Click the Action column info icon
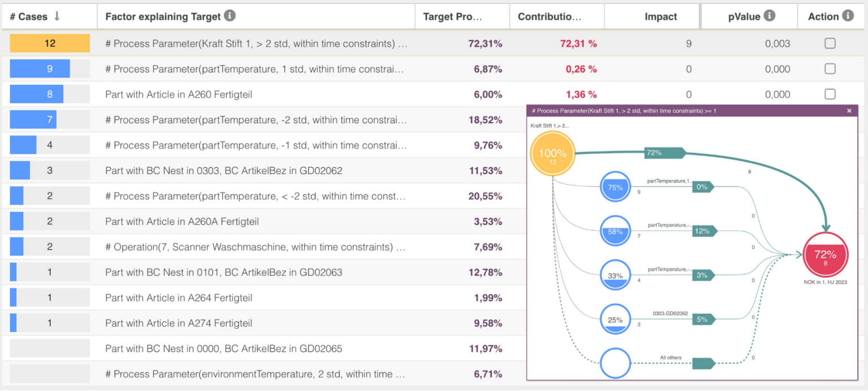 click(x=848, y=16)
